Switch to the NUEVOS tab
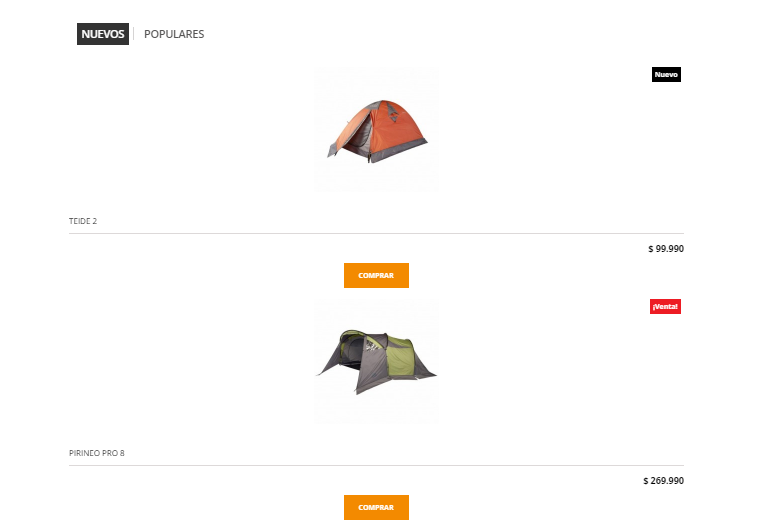The height and width of the screenshot is (530, 774). pyautogui.click(x=103, y=34)
